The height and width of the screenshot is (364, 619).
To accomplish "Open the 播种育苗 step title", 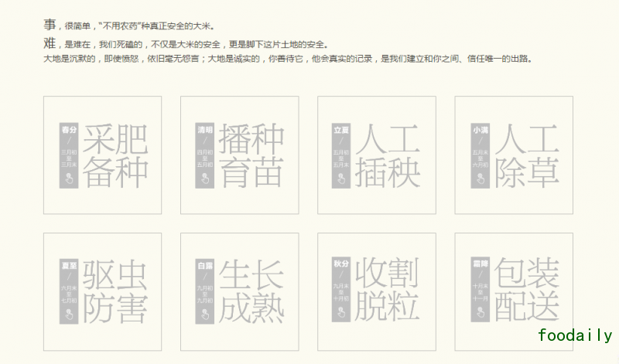I will (x=251, y=155).
